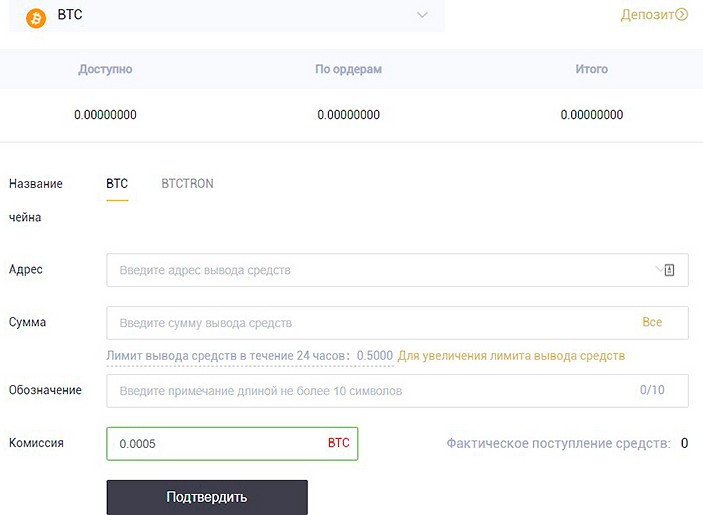
Task: Open the BTC coin selection combo box
Action: pyautogui.click(x=227, y=16)
